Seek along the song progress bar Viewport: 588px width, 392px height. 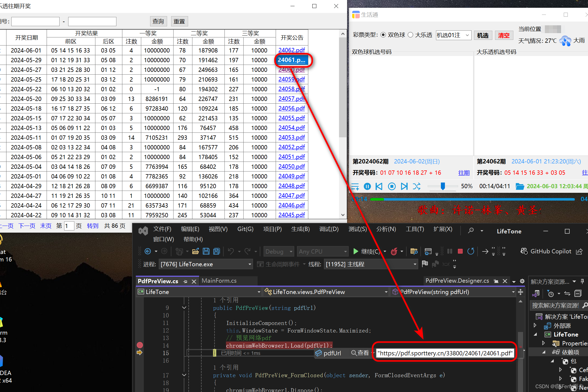[472, 199]
